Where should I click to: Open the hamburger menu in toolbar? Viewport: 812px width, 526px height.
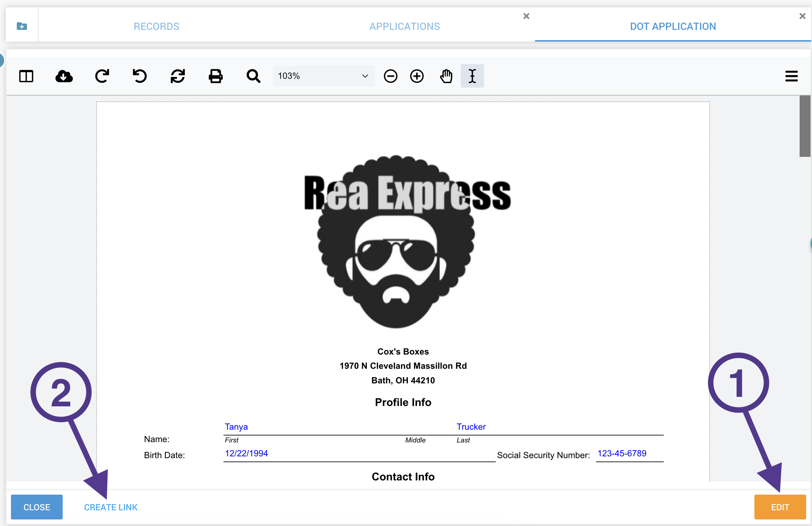pyautogui.click(x=791, y=76)
